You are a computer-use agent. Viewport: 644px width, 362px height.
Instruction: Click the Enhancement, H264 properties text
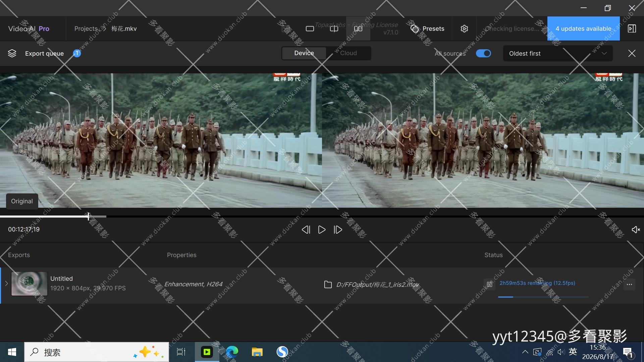click(x=193, y=284)
